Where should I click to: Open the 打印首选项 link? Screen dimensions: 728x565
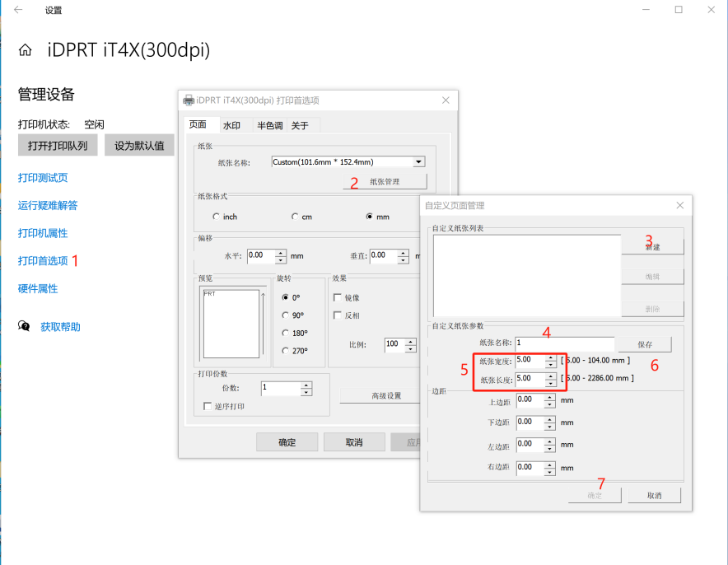43,261
